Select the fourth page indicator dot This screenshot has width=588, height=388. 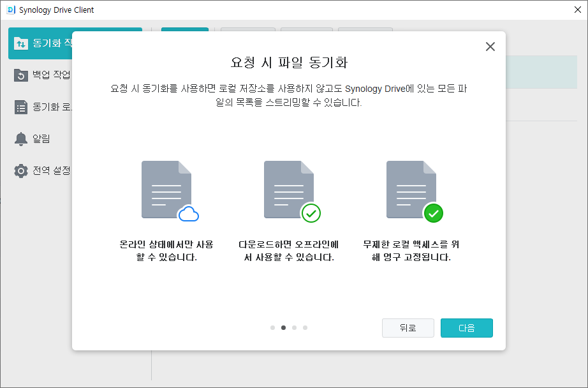tap(305, 327)
